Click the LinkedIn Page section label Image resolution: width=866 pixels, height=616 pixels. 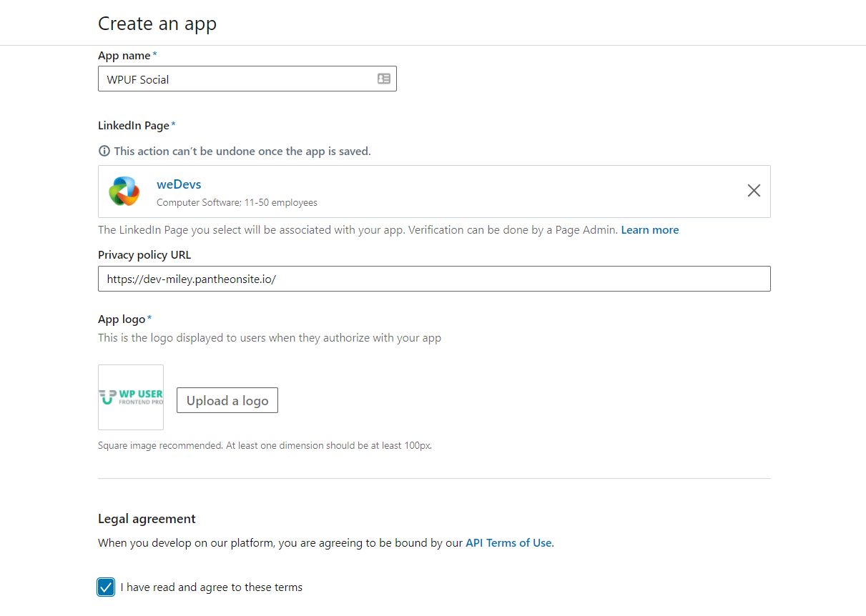[x=131, y=124]
